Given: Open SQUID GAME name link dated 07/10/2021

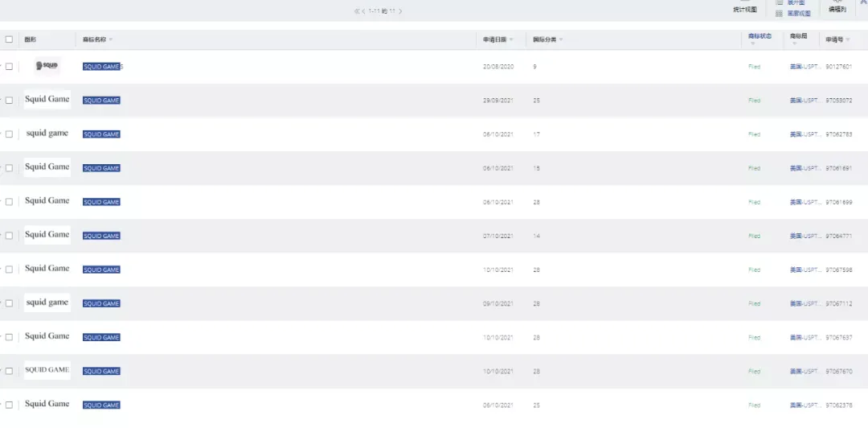Looking at the screenshot, I should pyautogui.click(x=101, y=236).
